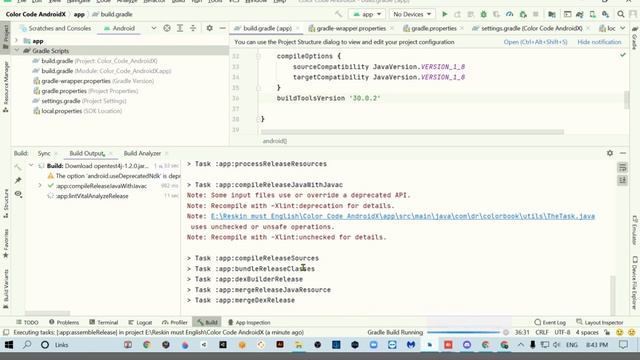The image size is (640, 360).
Task: Click the hammer rebuild icon in Build panel
Action: coord(18,167)
